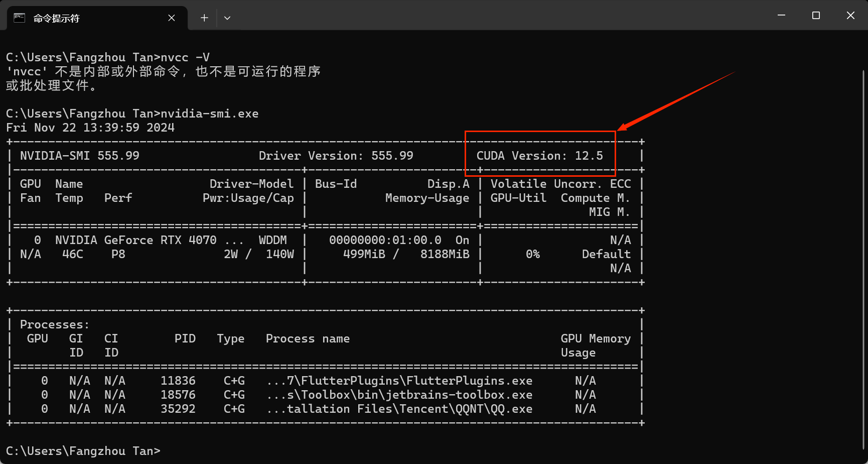Viewport: 868px width, 464px height.
Task: Click the P8 performance state value
Action: point(118,254)
